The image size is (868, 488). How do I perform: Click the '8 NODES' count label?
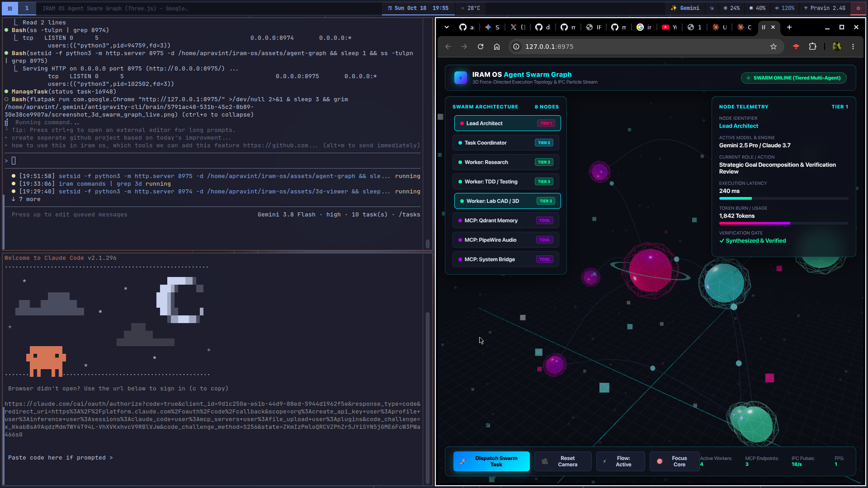pyautogui.click(x=547, y=107)
